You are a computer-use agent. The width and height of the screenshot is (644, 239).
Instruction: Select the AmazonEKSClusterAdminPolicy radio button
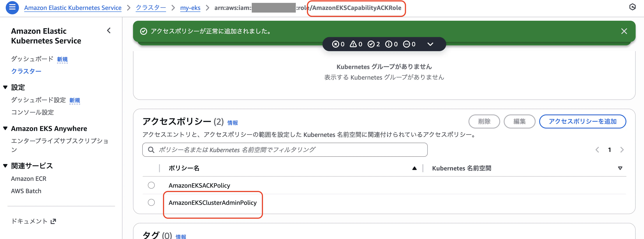[x=151, y=202]
